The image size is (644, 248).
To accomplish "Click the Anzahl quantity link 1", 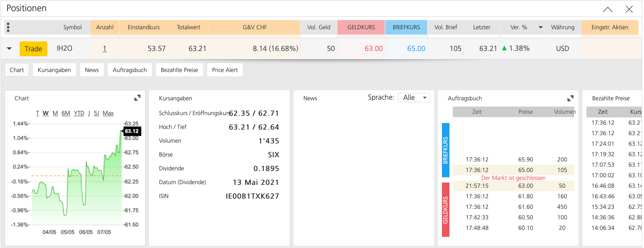I will (x=104, y=49).
